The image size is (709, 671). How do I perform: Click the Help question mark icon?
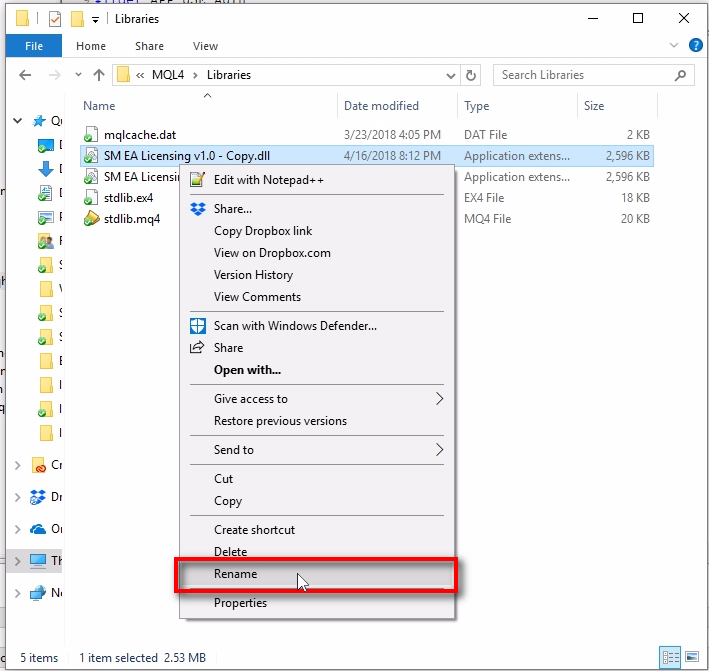tap(696, 46)
